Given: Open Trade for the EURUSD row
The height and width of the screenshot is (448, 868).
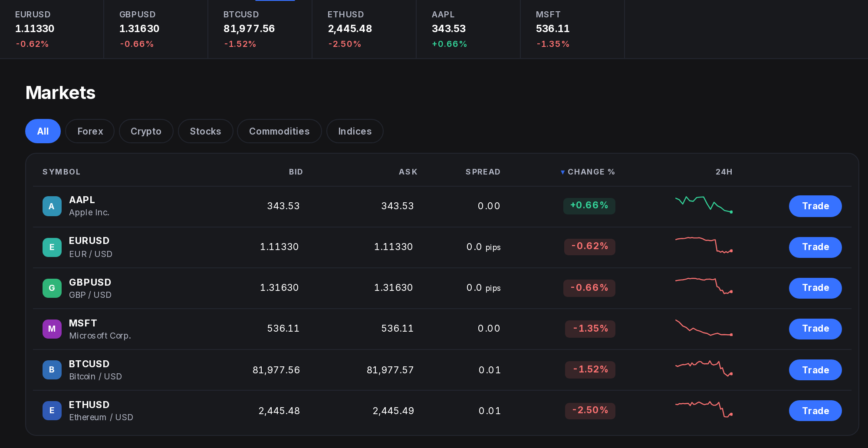Looking at the screenshot, I should pyautogui.click(x=815, y=247).
